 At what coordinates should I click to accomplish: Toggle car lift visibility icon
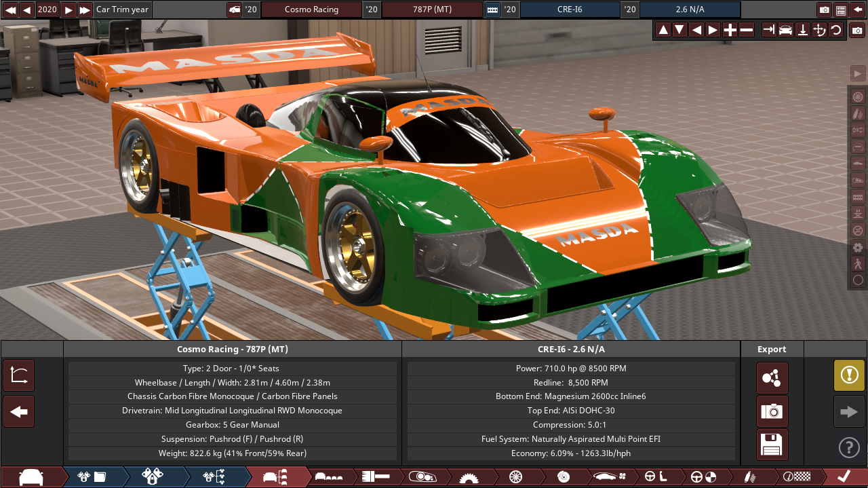pos(858,213)
